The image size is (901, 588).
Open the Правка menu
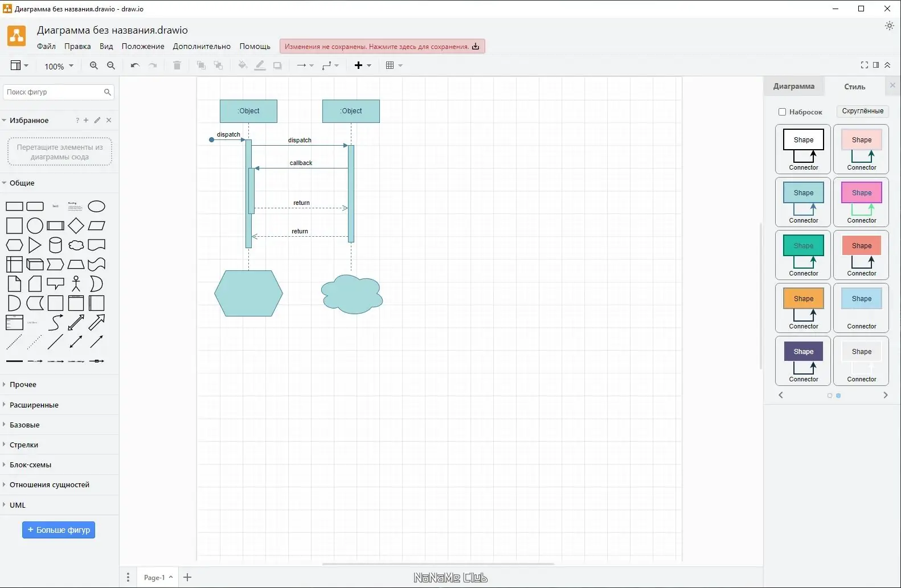point(77,47)
